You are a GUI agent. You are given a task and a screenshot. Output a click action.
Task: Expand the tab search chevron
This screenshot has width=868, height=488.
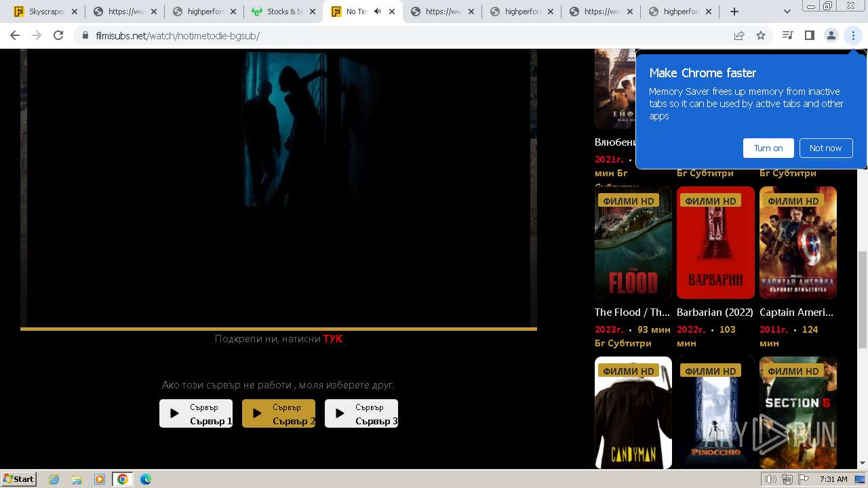[x=787, y=12]
